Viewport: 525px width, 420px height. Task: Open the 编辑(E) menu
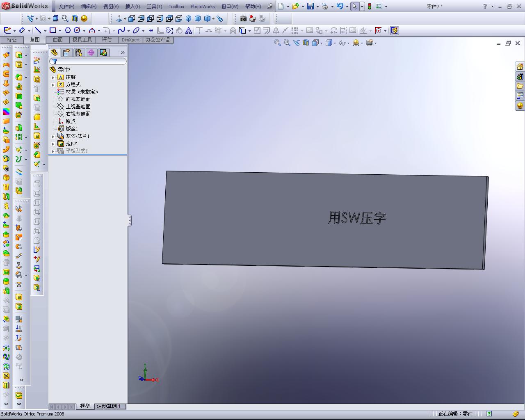pyautogui.click(x=89, y=7)
